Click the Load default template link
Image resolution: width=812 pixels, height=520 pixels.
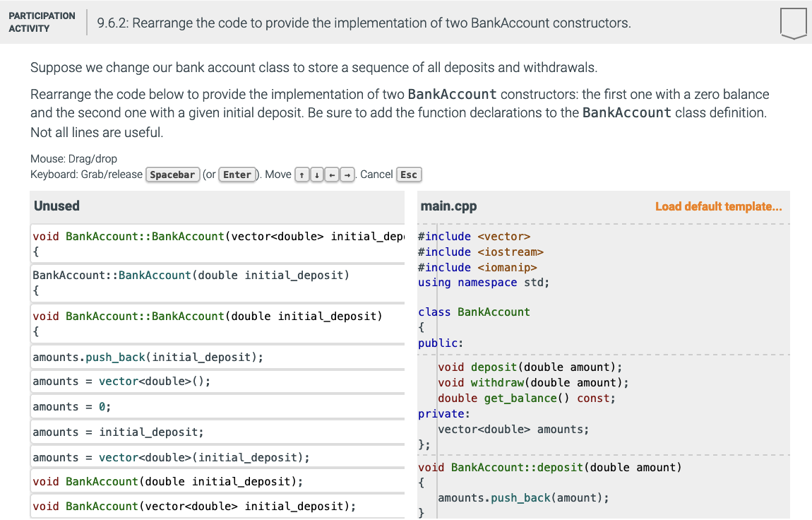pyautogui.click(x=718, y=206)
